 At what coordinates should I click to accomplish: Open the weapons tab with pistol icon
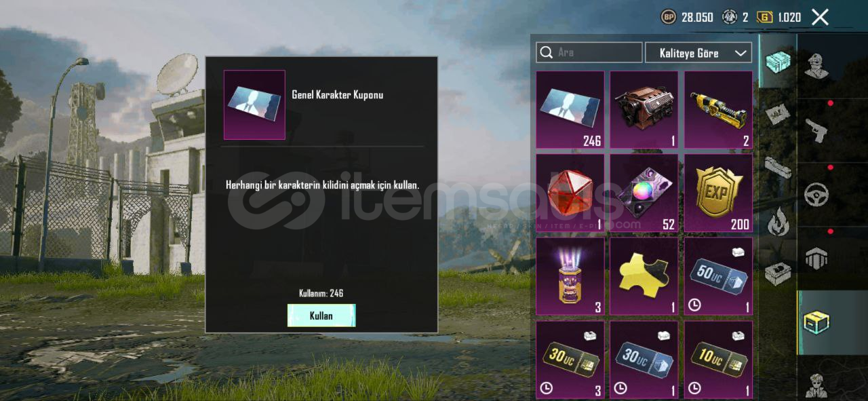pyautogui.click(x=816, y=129)
